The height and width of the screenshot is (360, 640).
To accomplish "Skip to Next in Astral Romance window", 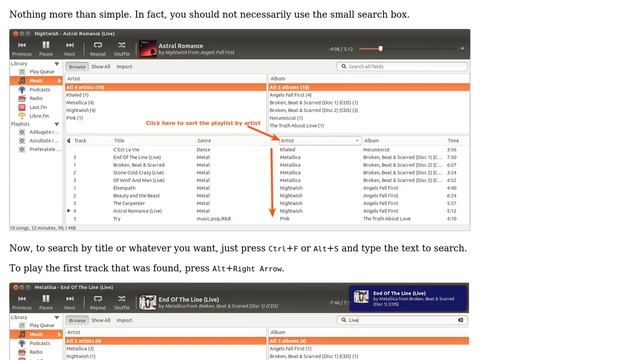I will click(x=70, y=49).
